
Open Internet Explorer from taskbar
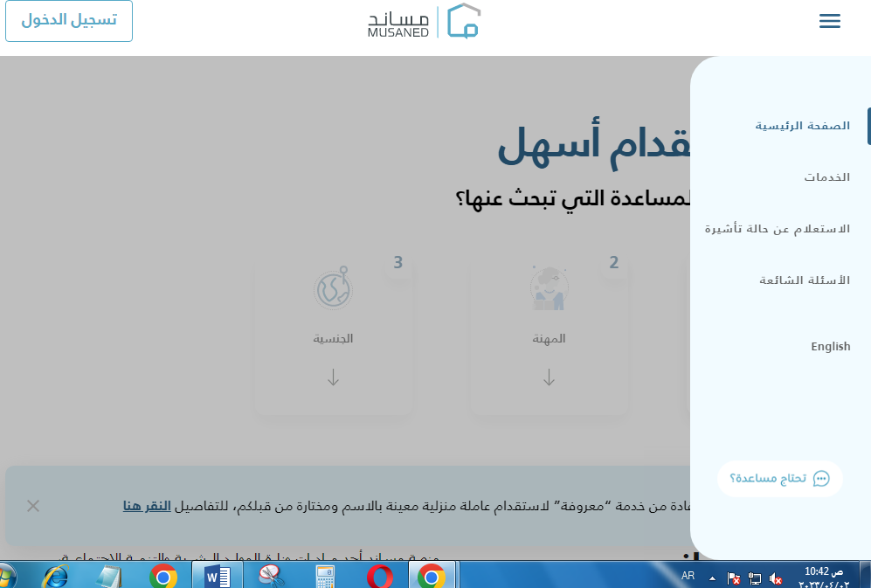(x=57, y=576)
